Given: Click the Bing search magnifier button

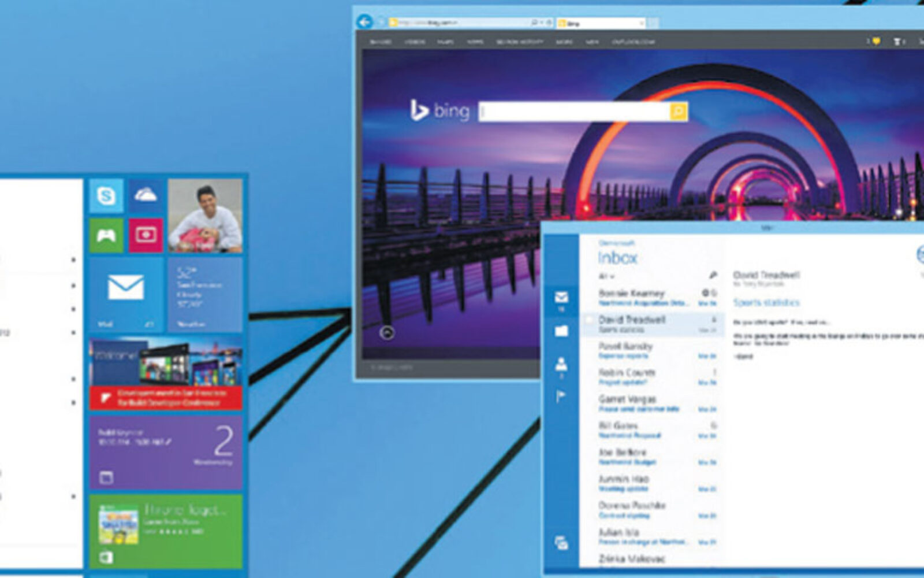Looking at the screenshot, I should (x=679, y=111).
